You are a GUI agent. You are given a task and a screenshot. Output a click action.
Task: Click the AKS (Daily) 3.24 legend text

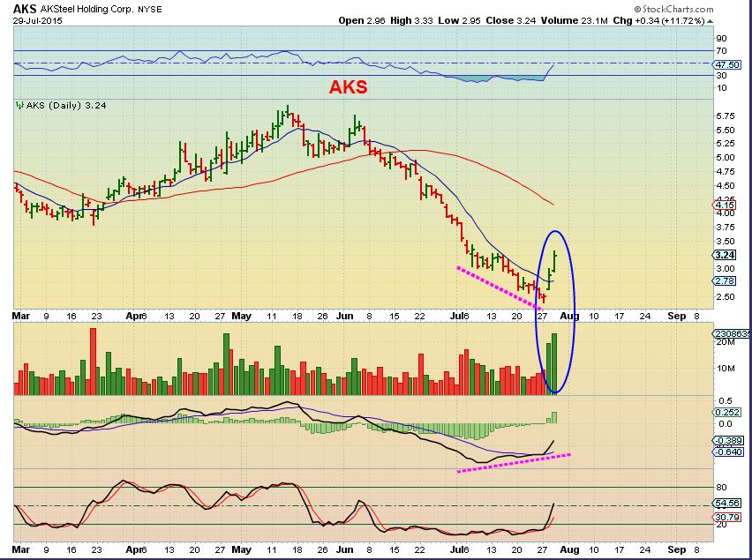pos(66,106)
